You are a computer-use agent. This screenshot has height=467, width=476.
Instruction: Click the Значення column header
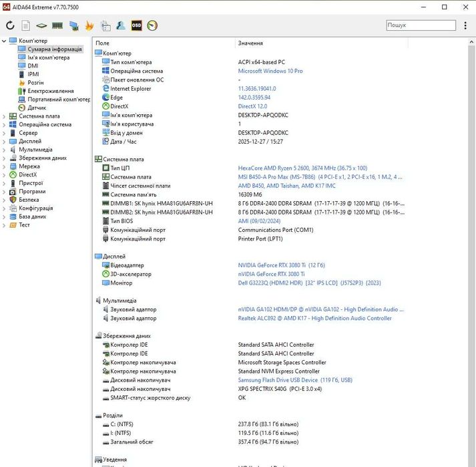point(250,43)
